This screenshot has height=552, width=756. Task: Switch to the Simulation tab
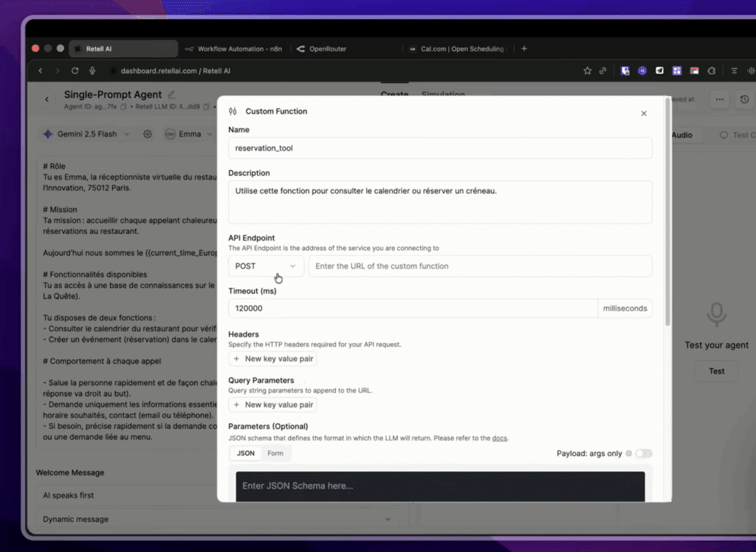tap(443, 95)
